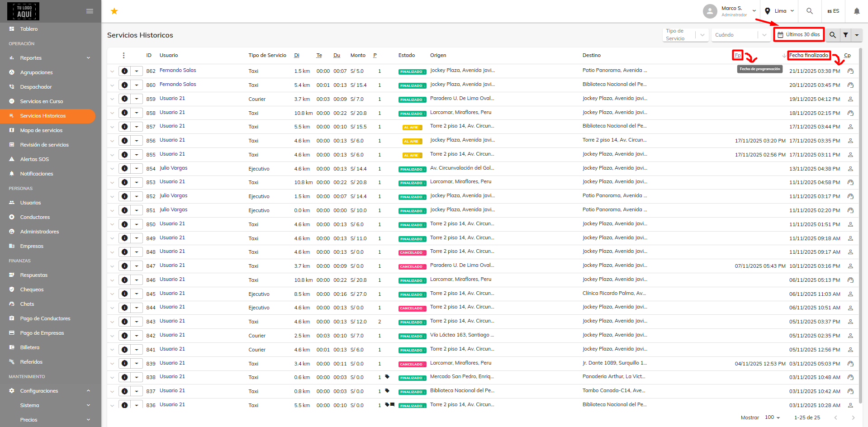Open user link Fernando Salas for 862
Image resolution: width=868 pixels, height=427 pixels.
tap(178, 70)
